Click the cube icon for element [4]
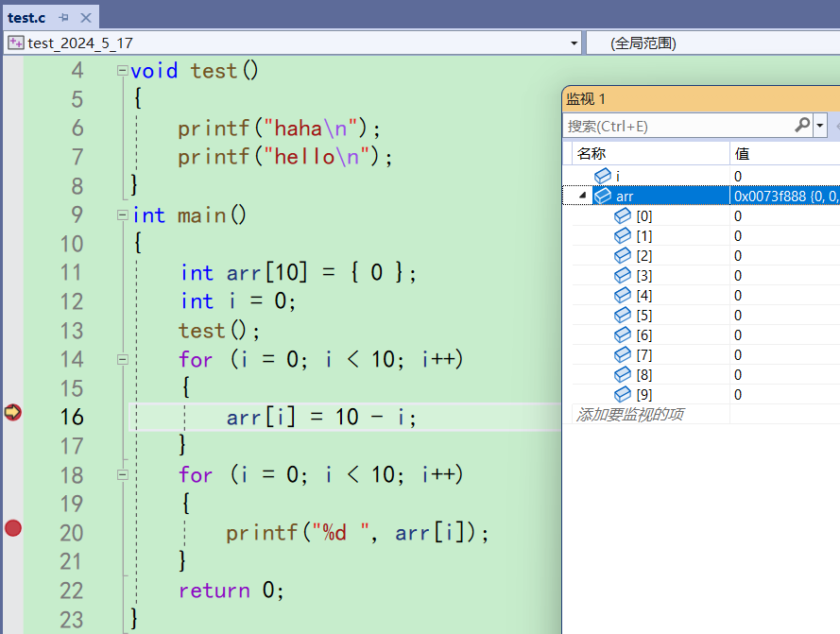The width and height of the screenshot is (840, 634). pyautogui.click(x=623, y=295)
